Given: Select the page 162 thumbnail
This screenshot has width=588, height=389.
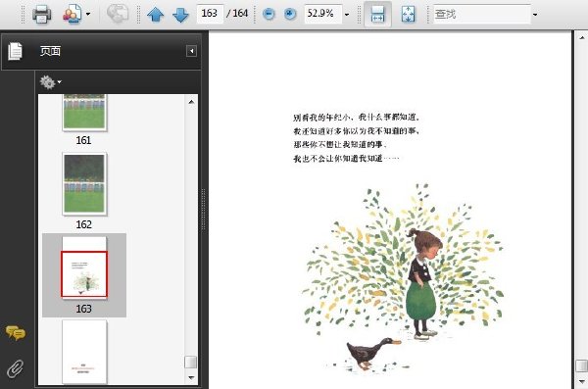Looking at the screenshot, I should [84, 184].
